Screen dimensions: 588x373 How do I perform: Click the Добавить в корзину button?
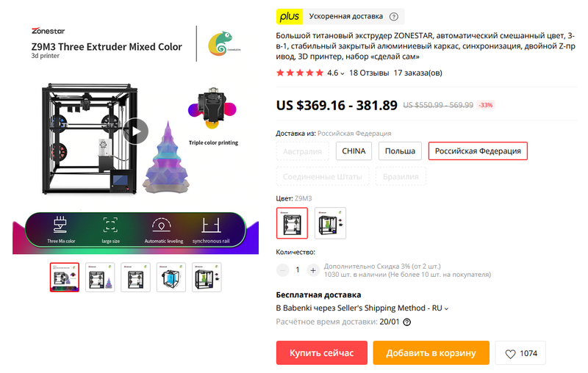[x=431, y=352]
